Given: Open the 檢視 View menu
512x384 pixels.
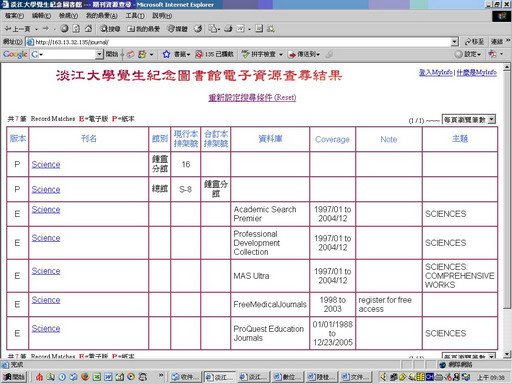Looking at the screenshot, I should [68, 16].
